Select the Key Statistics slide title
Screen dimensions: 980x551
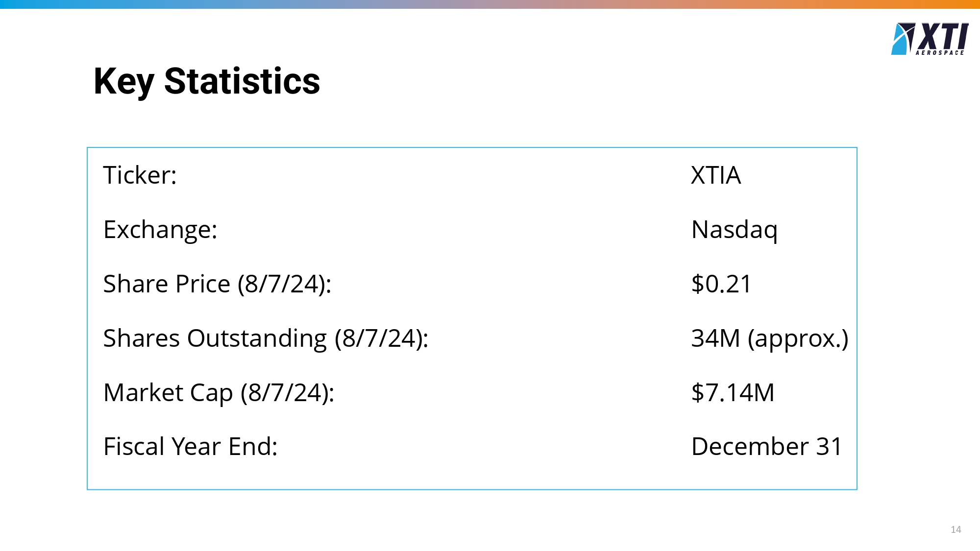click(206, 81)
